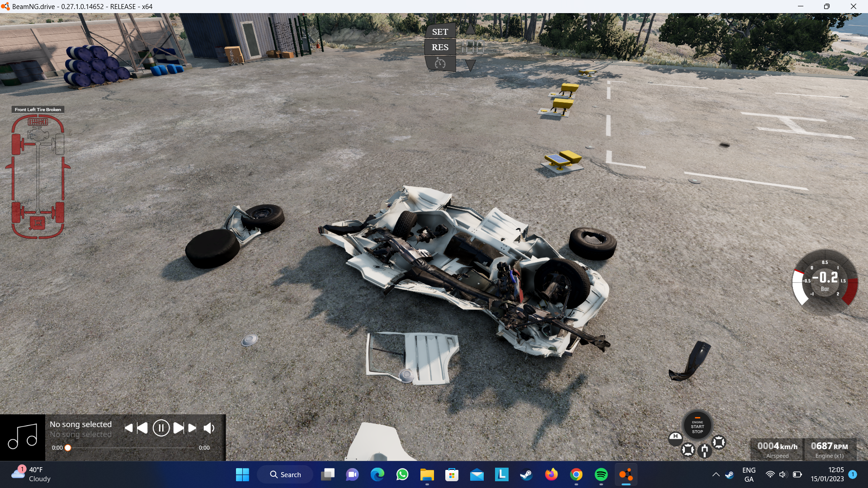Click the battery status tray icon
This screenshot has width=868, height=488.
tap(797, 474)
